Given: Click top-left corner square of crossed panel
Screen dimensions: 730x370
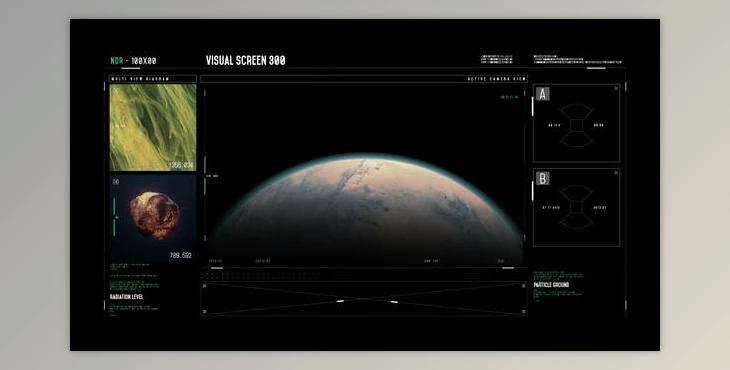Looking at the screenshot, I should click(204, 286).
